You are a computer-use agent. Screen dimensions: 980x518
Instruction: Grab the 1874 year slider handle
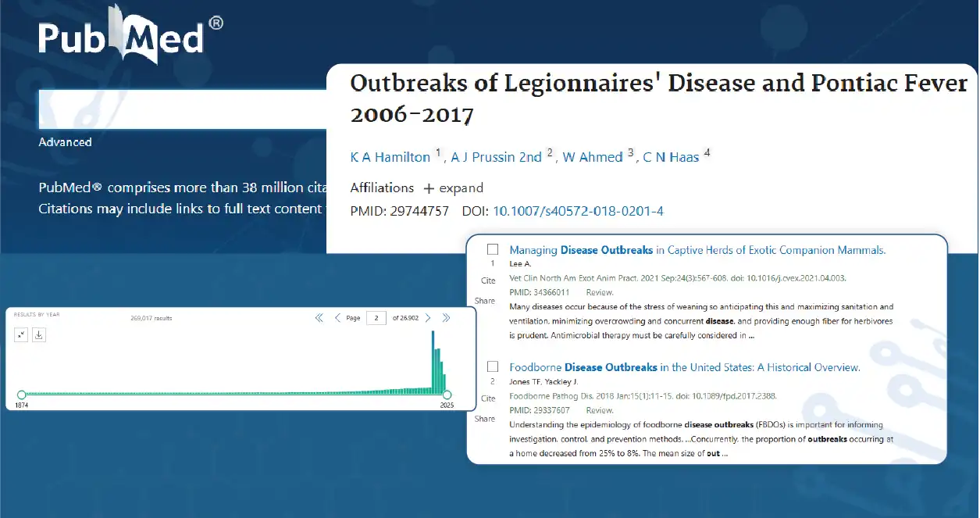(x=21, y=395)
